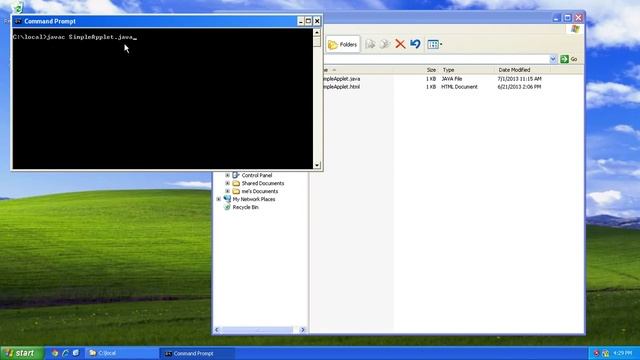The image size is (640, 360).
Task: Click the Control Panel icon in tree
Action: coord(236,175)
